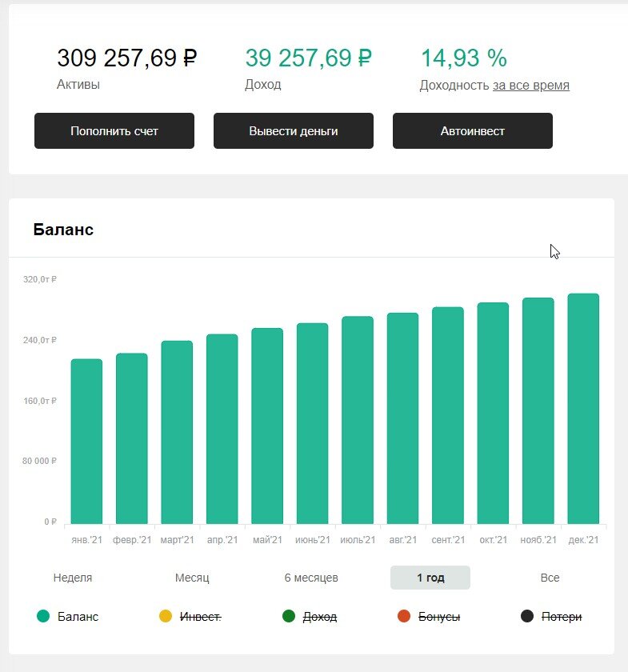The height and width of the screenshot is (672, 628).
Task: Click the Пополнить счет button
Action: [x=114, y=130]
